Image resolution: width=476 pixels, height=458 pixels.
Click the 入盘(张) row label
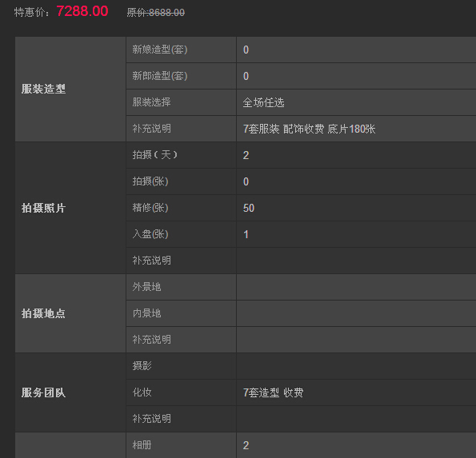pos(150,234)
